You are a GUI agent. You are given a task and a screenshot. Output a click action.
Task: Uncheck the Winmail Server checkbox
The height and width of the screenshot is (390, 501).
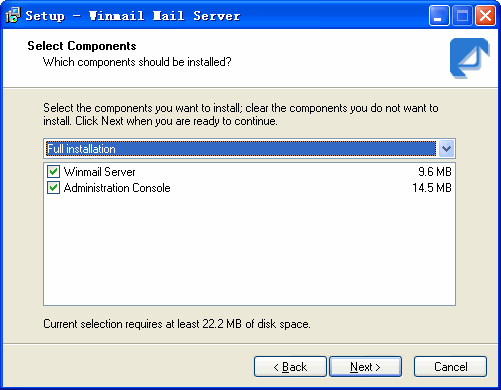click(x=53, y=172)
